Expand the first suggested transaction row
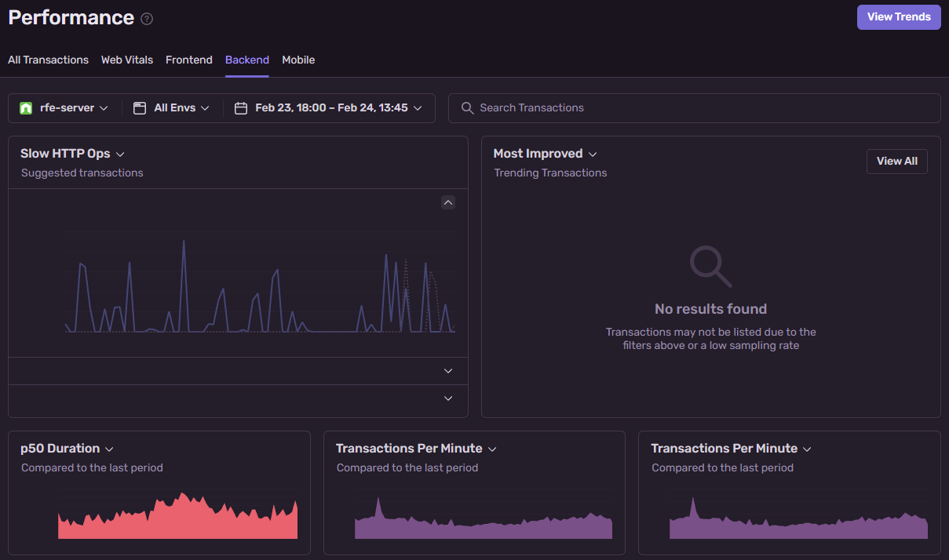Screen dimensions: 949x560 [x=447, y=370]
